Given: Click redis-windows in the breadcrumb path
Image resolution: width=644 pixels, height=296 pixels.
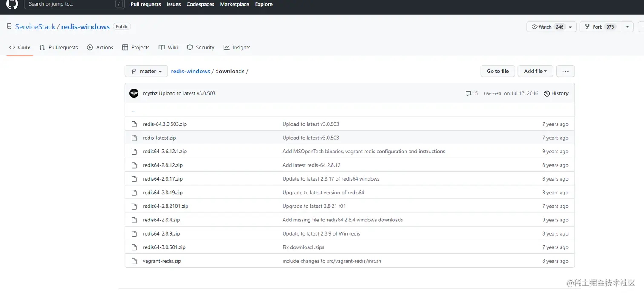Looking at the screenshot, I should [x=190, y=71].
